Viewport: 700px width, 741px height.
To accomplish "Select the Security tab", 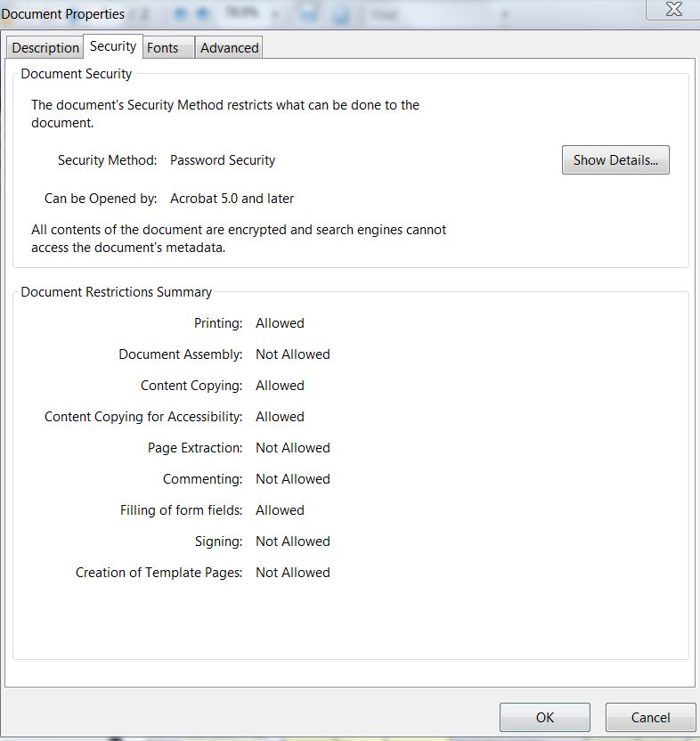I will click(x=113, y=46).
